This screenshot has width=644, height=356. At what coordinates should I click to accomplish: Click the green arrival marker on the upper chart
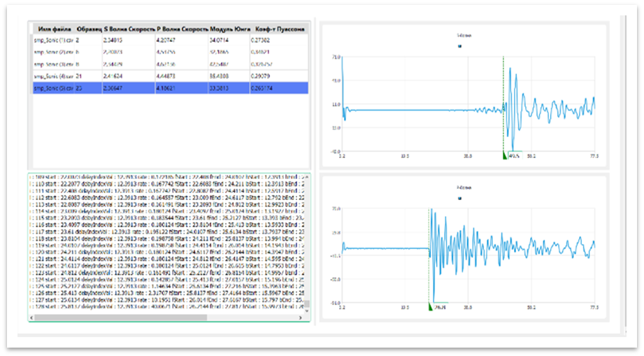coord(506,155)
